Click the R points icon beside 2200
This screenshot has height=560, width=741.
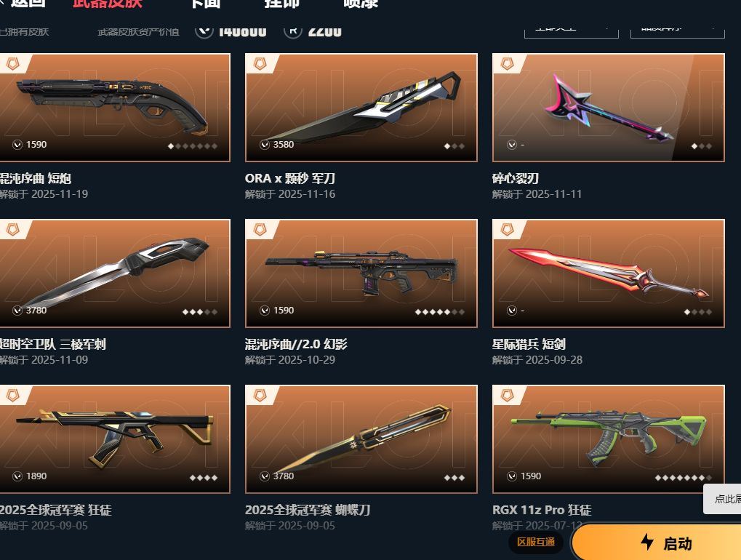292,31
